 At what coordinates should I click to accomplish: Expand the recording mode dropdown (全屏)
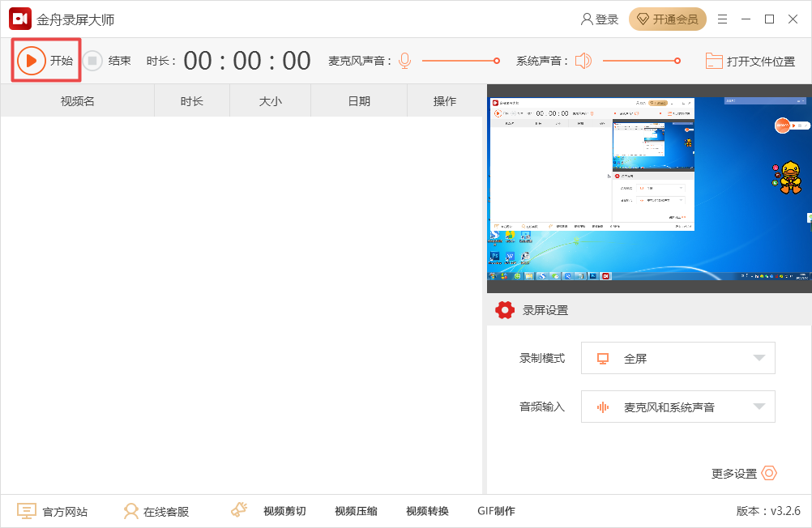677,358
